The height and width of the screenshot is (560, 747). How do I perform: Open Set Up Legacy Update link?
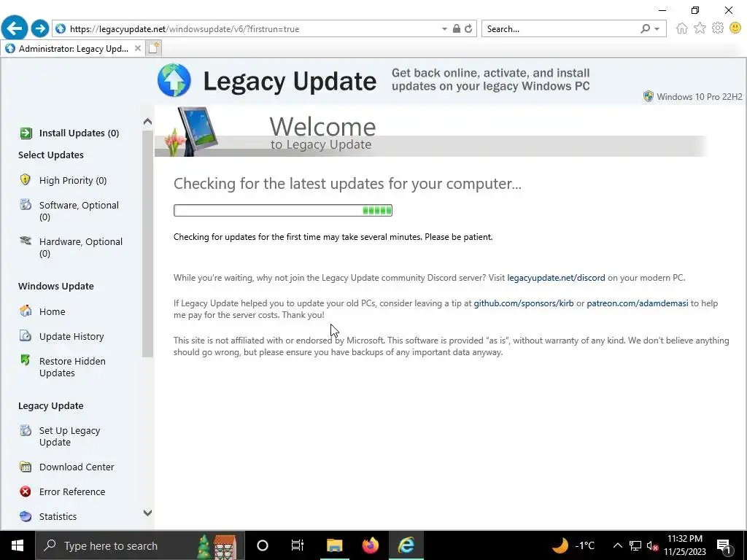tap(69, 436)
